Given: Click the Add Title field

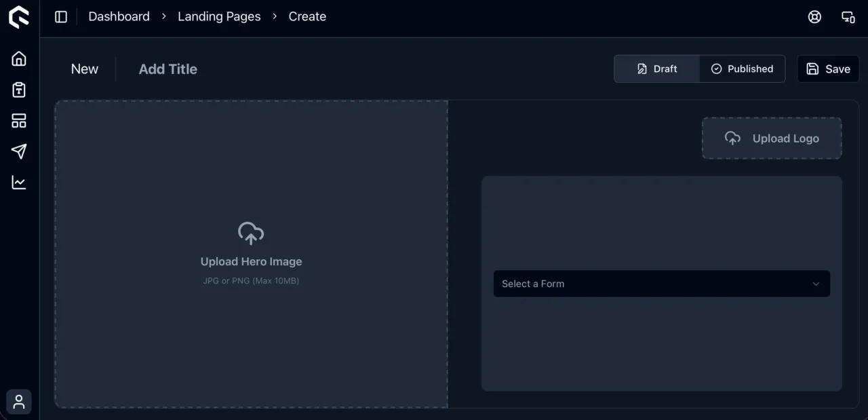Looking at the screenshot, I should [168, 69].
